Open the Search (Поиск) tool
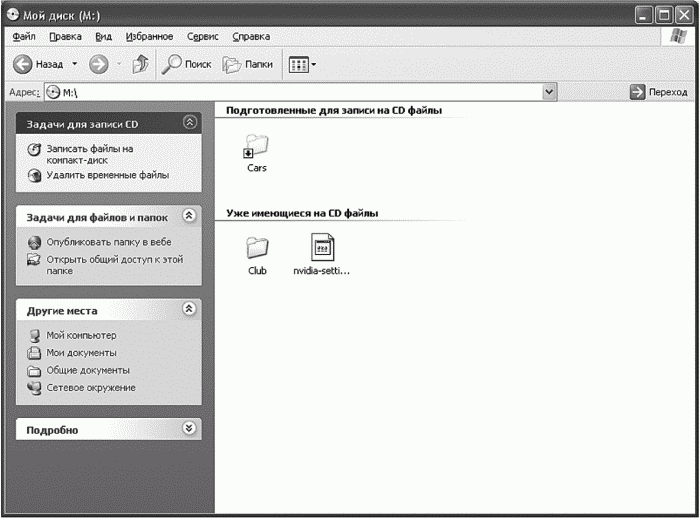 (186, 64)
